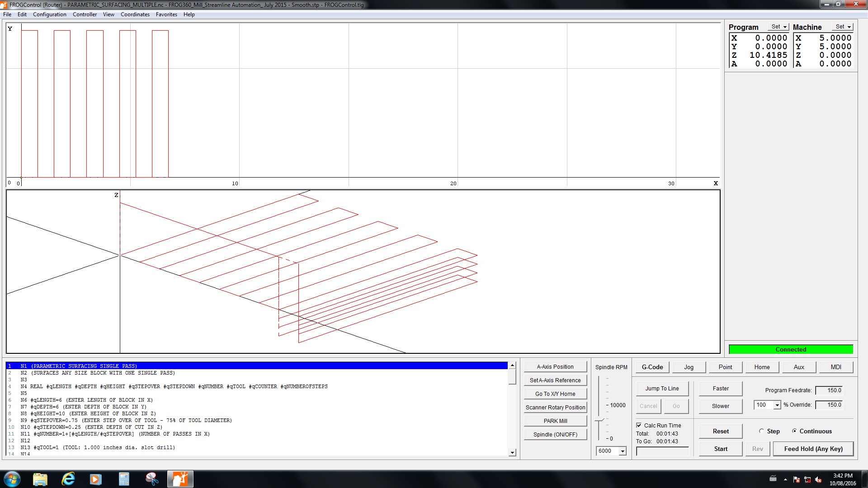This screenshot has height=488, width=868.
Task: Click the network disconnected tray icon
Action: pos(807,480)
